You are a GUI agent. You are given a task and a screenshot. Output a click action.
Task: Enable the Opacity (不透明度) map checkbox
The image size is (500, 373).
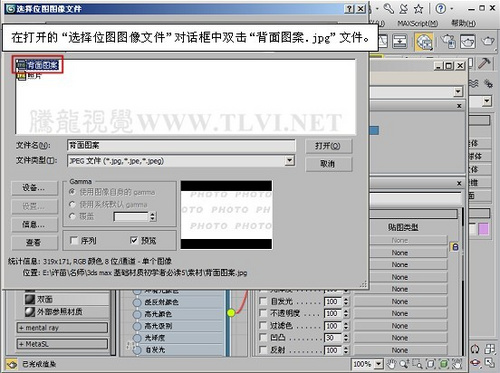point(263,313)
